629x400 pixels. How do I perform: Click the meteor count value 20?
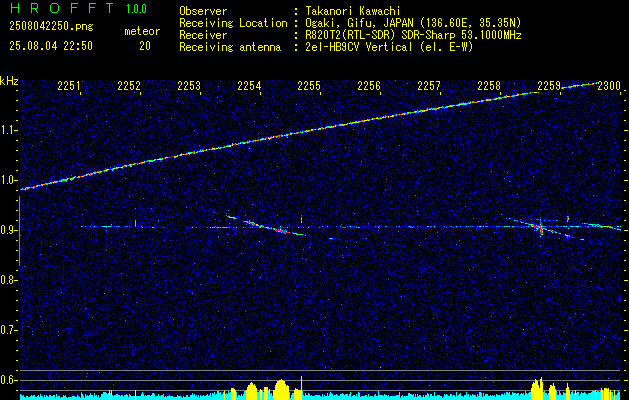tap(145, 46)
